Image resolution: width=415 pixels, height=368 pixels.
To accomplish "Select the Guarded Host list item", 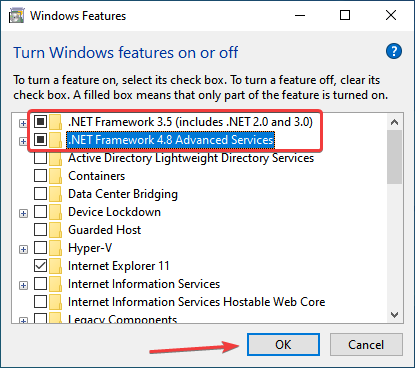I will click(104, 230).
